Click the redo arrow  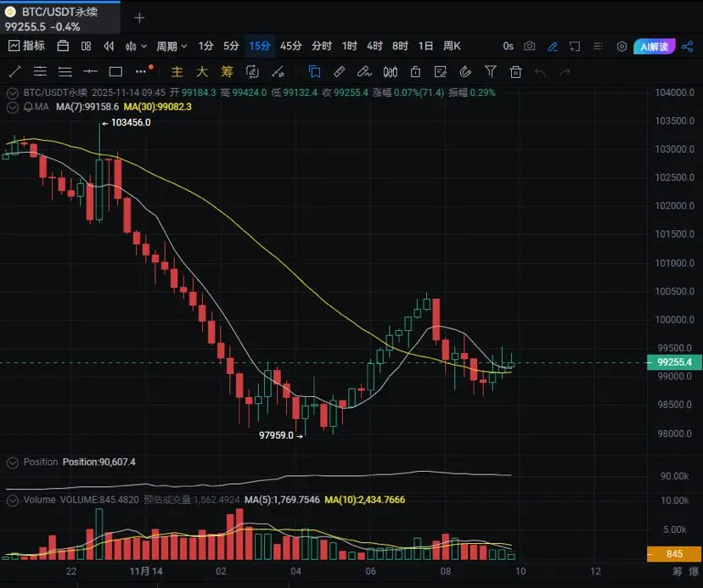tap(565, 72)
